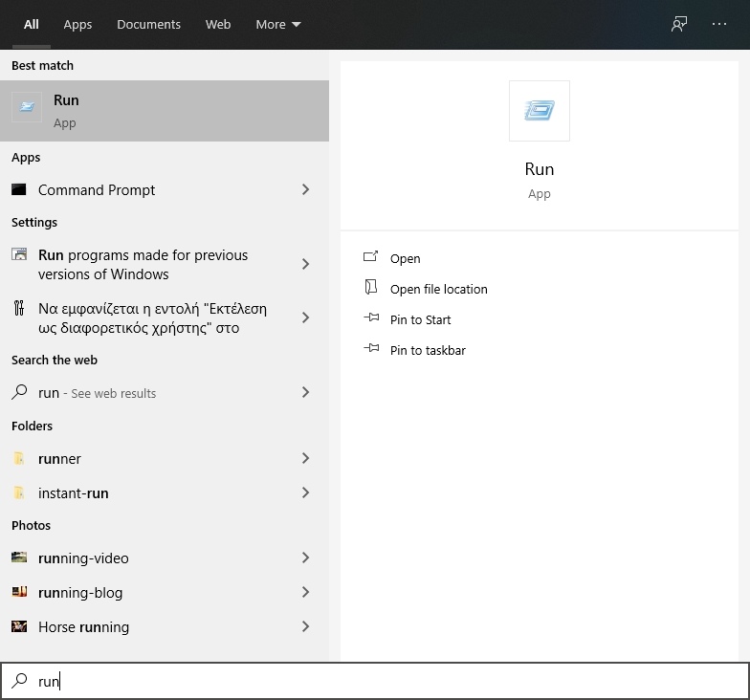The height and width of the screenshot is (700, 750).
Task: Open the More filter dropdown
Action: point(277,25)
